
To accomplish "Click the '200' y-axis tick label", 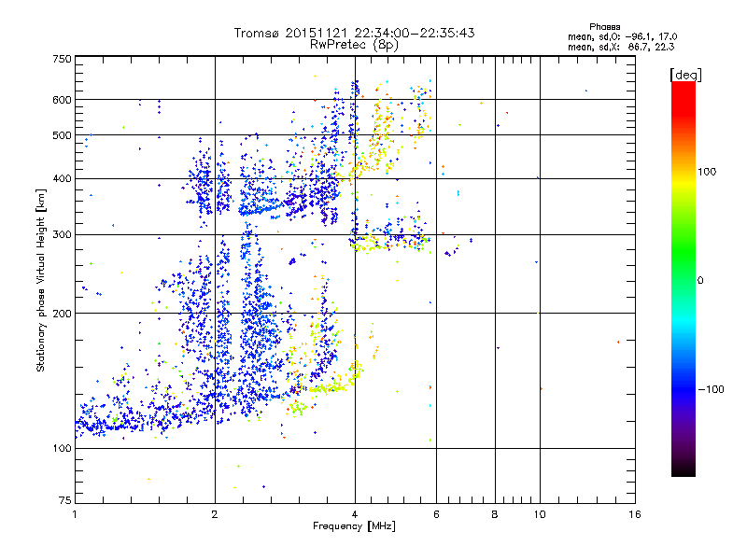I will pyautogui.click(x=62, y=314).
